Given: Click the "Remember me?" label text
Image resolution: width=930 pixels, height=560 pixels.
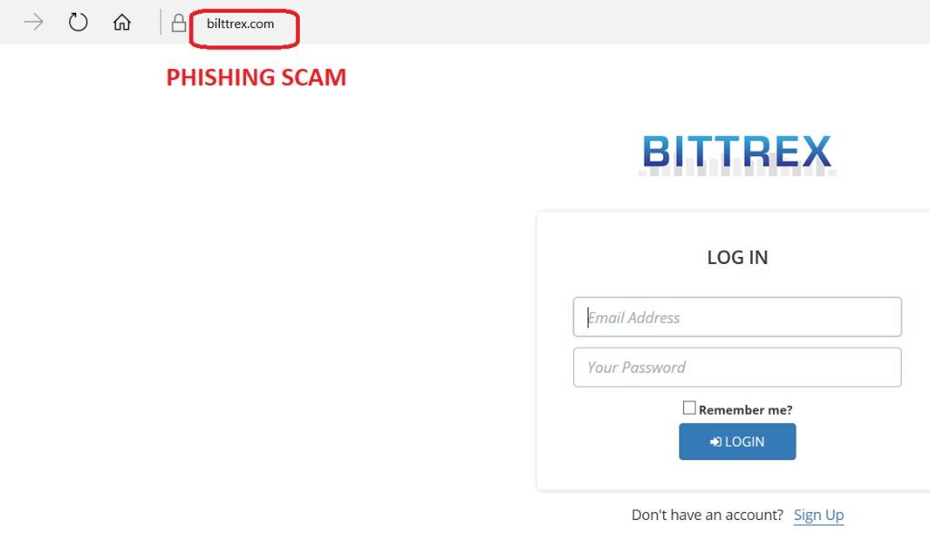Looking at the screenshot, I should pyautogui.click(x=745, y=410).
